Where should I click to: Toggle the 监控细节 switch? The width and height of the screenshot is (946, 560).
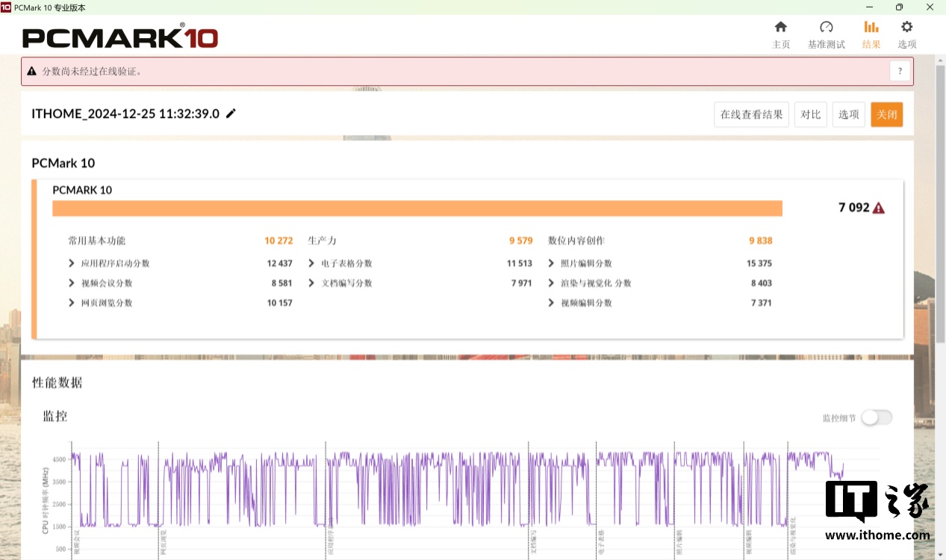click(x=876, y=418)
